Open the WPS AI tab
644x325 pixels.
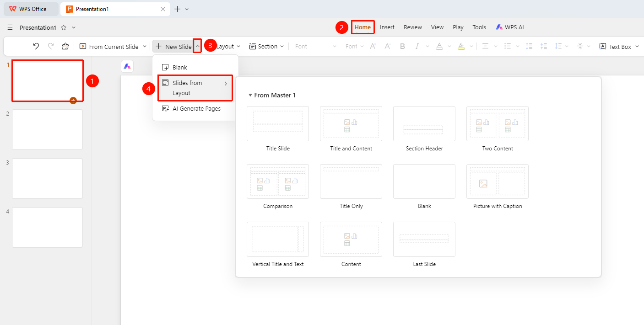coord(509,27)
